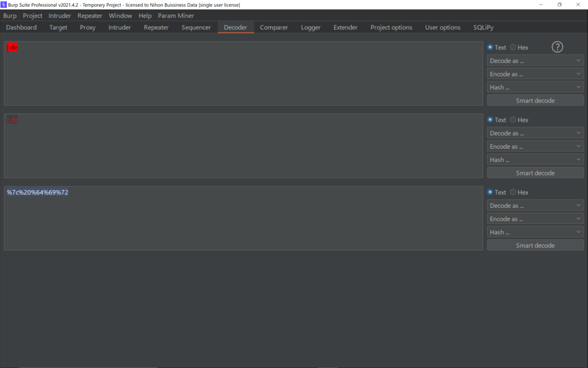Switch to the Project options tab
The height and width of the screenshot is (368, 588).
pyautogui.click(x=392, y=27)
